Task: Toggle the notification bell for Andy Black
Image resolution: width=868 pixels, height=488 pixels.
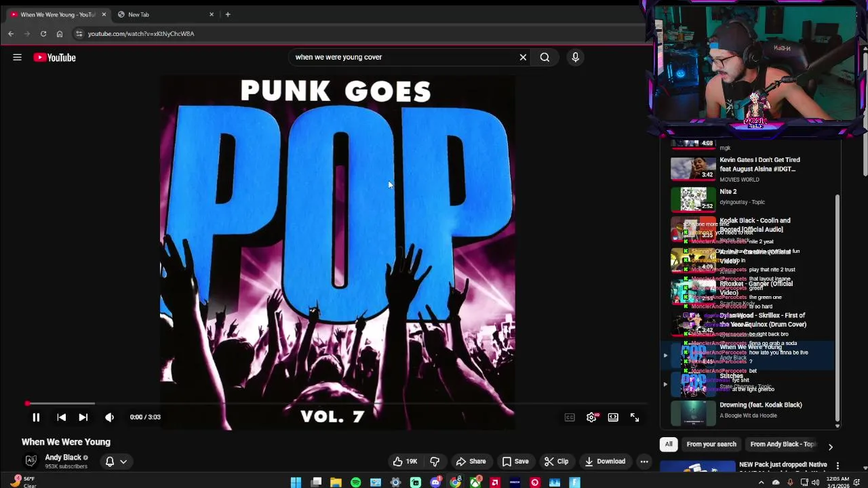Action: 110,462
